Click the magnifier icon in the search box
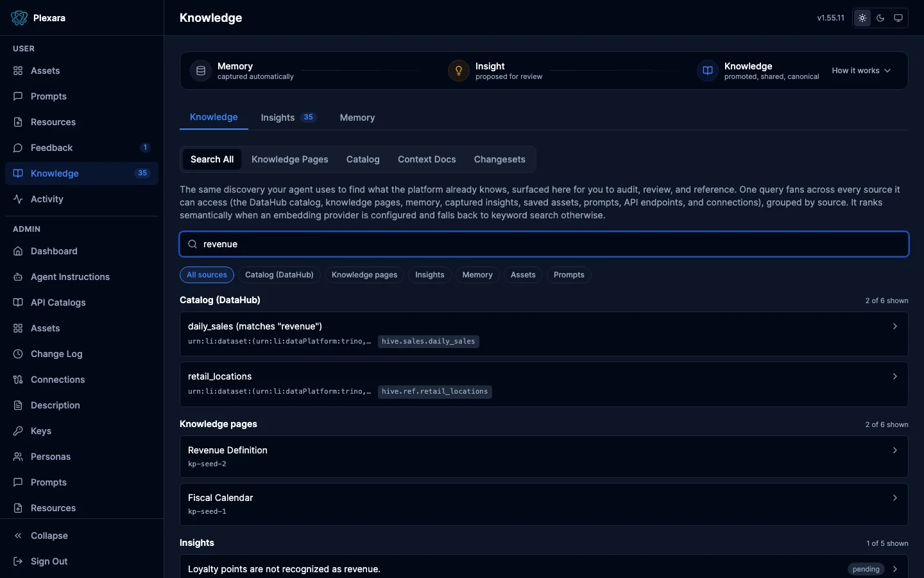This screenshot has height=578, width=924. tap(193, 244)
